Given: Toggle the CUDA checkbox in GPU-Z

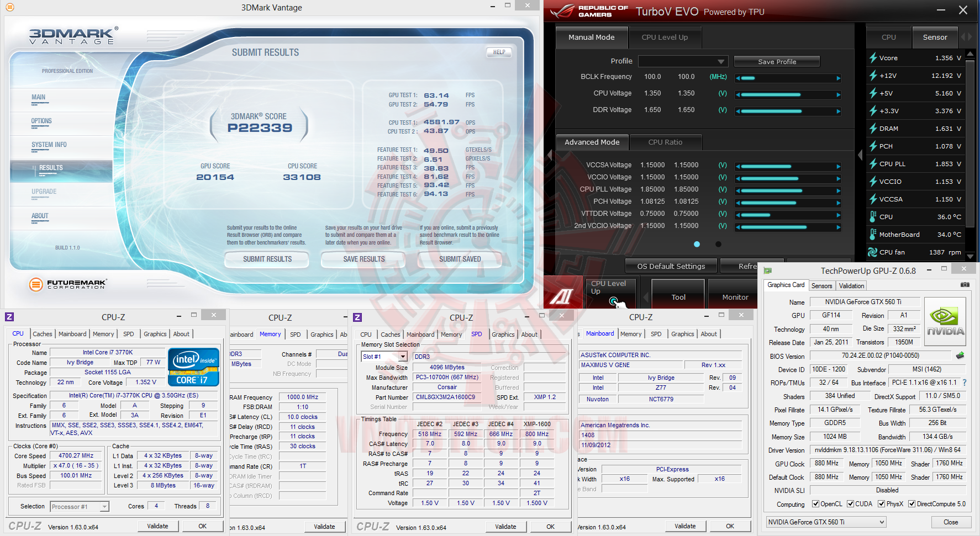Looking at the screenshot, I should pos(851,504).
